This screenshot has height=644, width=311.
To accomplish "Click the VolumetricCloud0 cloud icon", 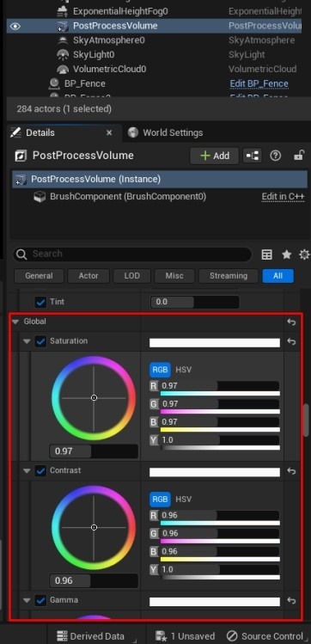I will [63, 69].
